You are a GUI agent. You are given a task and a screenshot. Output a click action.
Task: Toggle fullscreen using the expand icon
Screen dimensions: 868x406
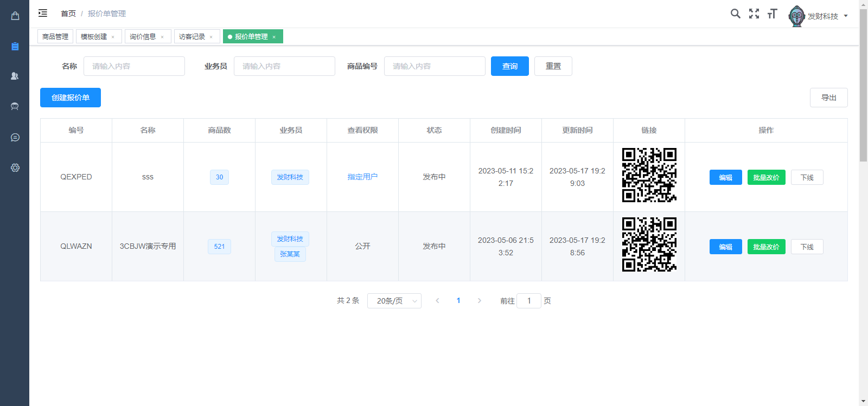(754, 14)
